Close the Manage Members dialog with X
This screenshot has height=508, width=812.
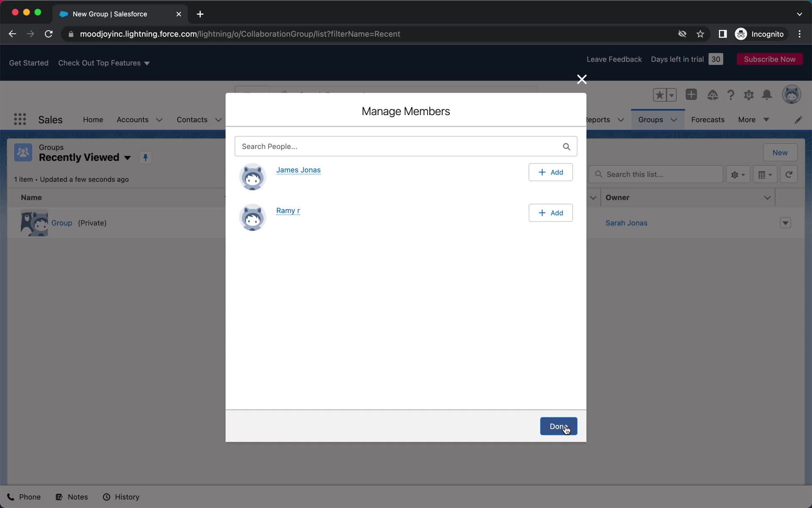coord(582,80)
